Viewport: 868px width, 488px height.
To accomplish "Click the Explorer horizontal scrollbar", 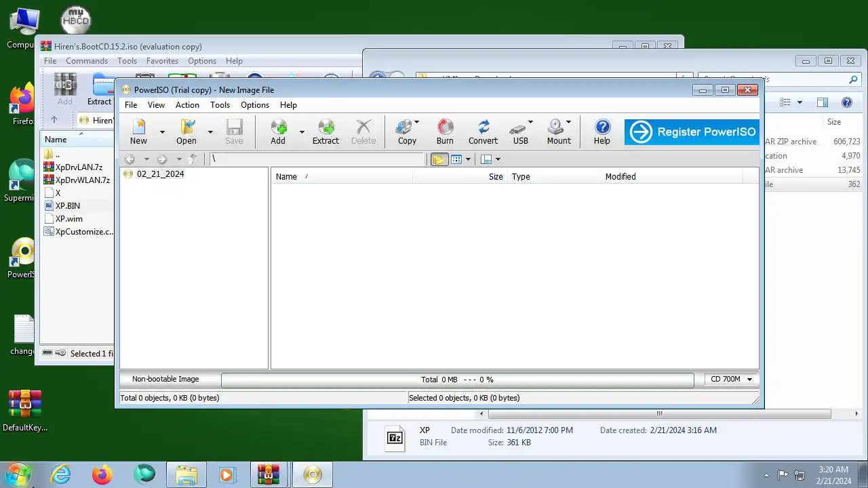I will coord(659,413).
